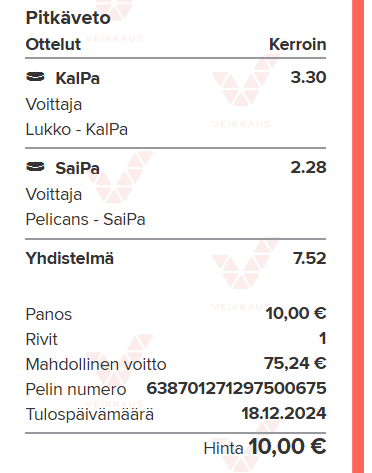Click the 2.28 odds for SaiPa
The image size is (372, 473).
click(308, 167)
